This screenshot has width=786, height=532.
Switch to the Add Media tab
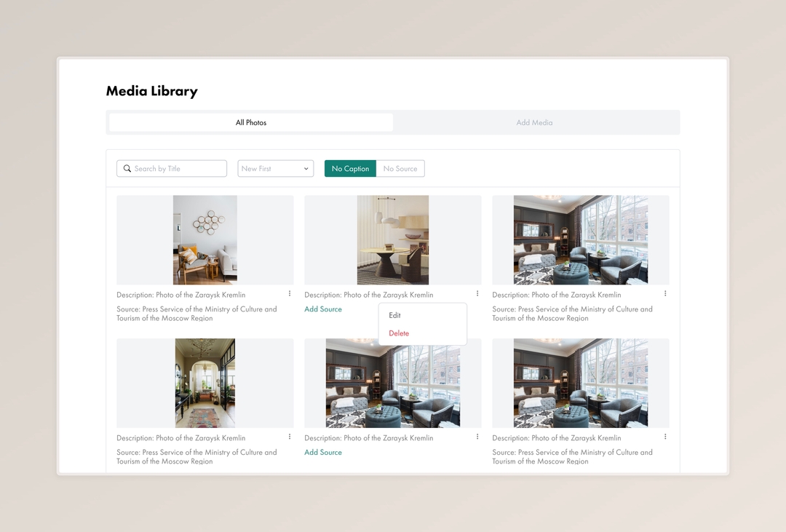coord(534,122)
